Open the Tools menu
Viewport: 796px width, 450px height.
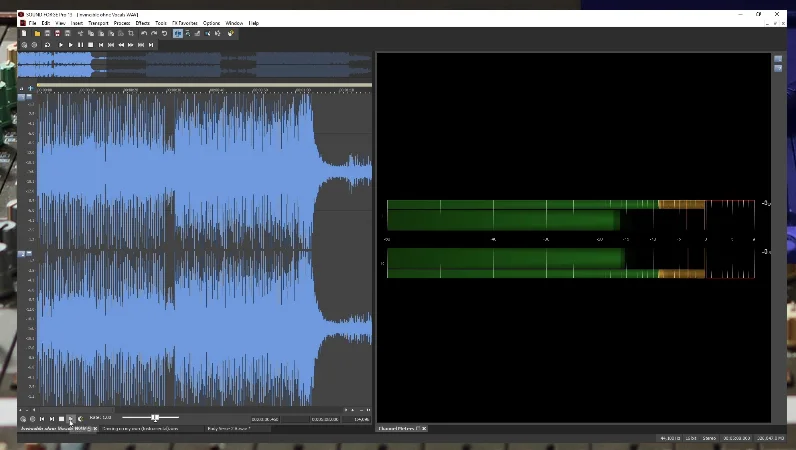(x=161, y=23)
